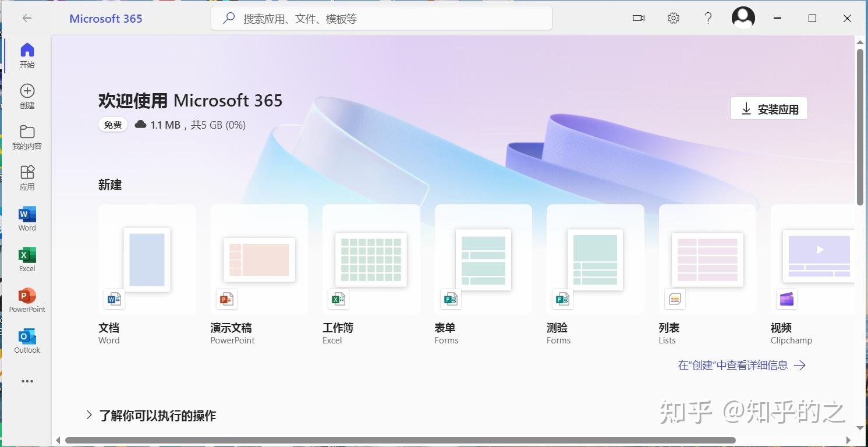Click the Excel badge on 工作簿 card
This screenshot has width=868, height=447.
tap(338, 299)
